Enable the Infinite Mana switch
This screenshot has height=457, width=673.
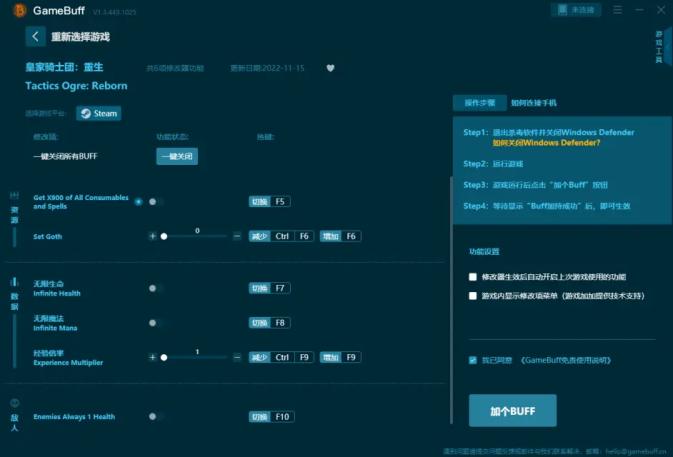(x=155, y=323)
